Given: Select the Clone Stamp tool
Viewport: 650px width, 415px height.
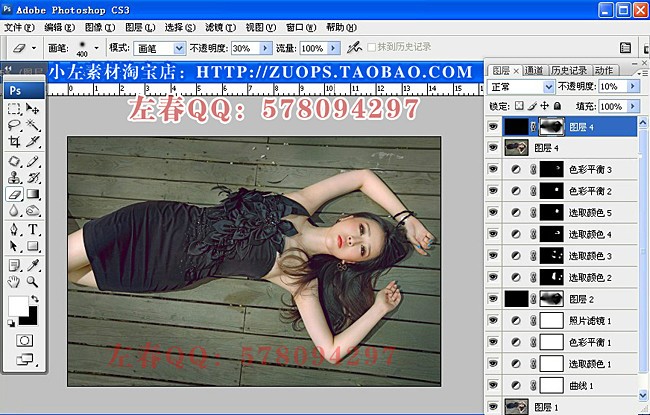Looking at the screenshot, I should (14, 177).
